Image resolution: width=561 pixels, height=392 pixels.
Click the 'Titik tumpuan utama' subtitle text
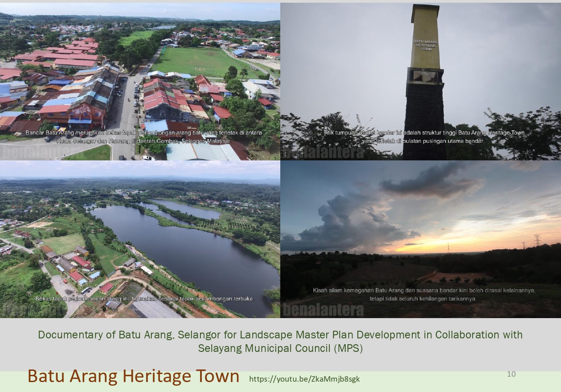(424, 137)
